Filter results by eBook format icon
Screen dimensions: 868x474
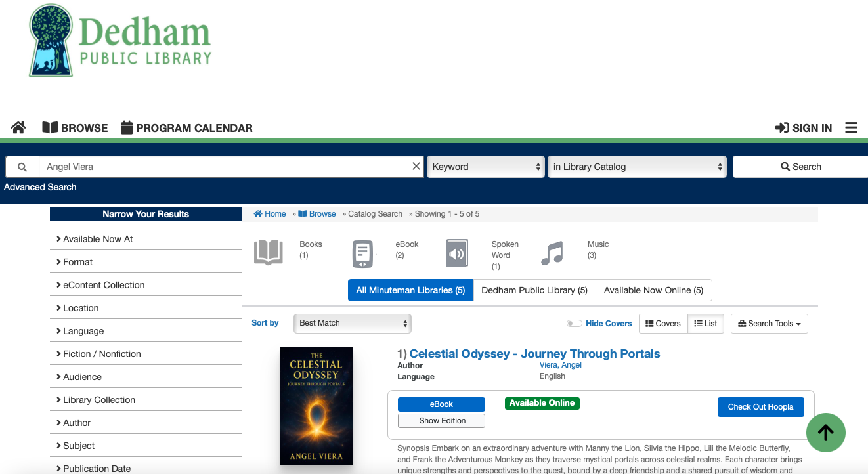coord(363,254)
